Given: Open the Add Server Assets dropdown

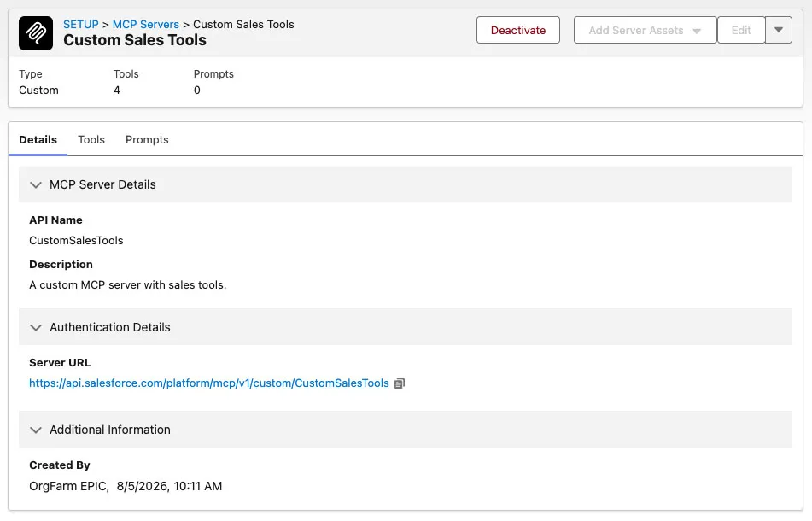Looking at the screenshot, I should (x=645, y=30).
